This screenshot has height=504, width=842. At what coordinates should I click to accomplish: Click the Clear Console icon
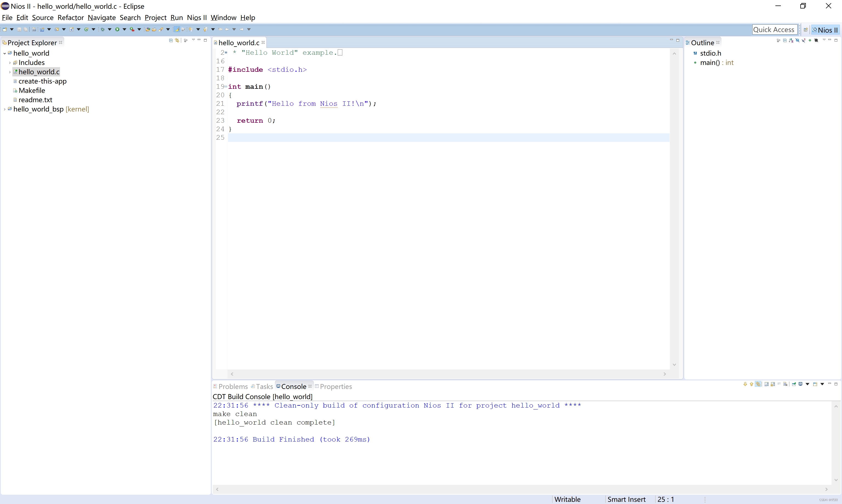(785, 384)
